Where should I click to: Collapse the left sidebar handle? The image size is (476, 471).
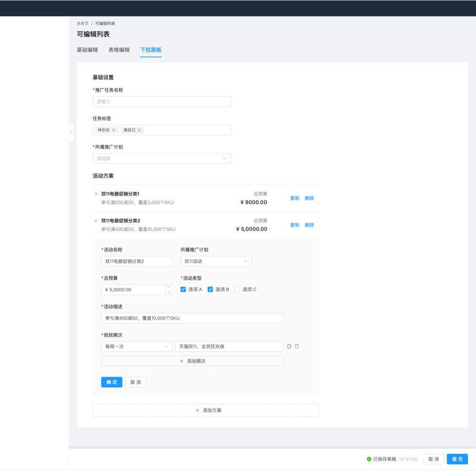coord(71,132)
